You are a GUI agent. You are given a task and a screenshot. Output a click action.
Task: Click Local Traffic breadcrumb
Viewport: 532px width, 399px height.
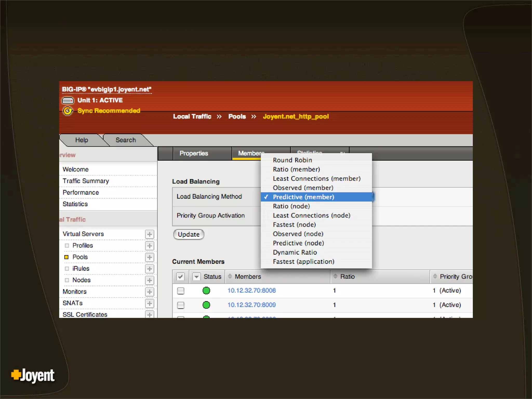192,116
